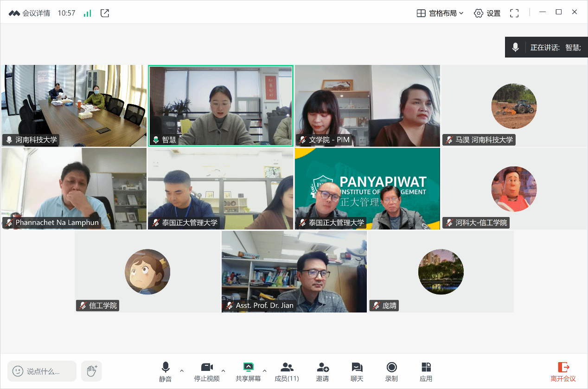The width and height of the screenshot is (588, 389).
Task: Click the emoji smiley icon
Action: click(x=18, y=371)
